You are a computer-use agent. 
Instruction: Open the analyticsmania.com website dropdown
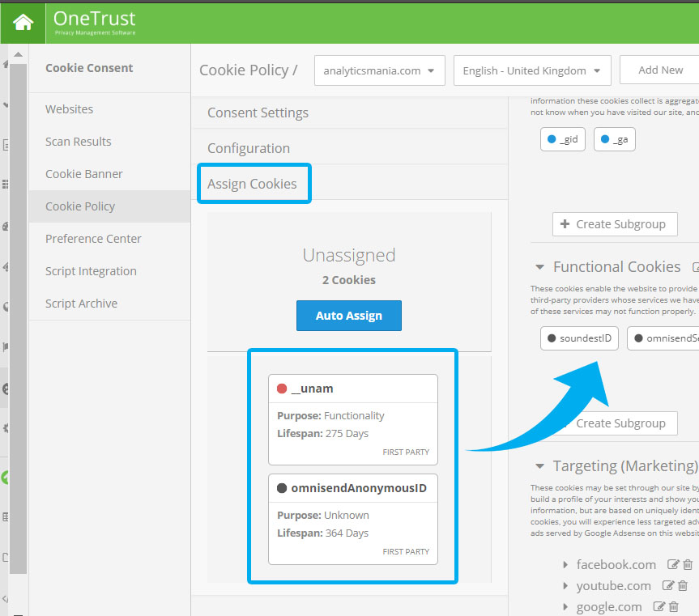379,70
